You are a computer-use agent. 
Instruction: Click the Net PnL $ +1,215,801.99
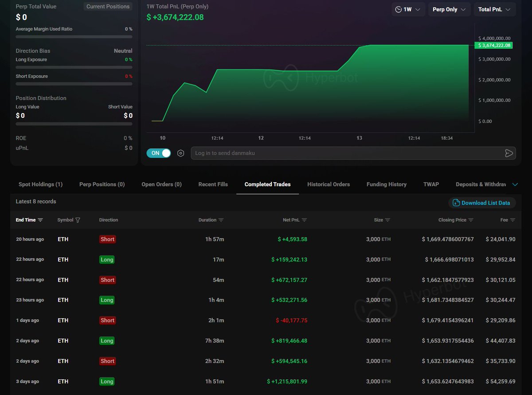287,382
